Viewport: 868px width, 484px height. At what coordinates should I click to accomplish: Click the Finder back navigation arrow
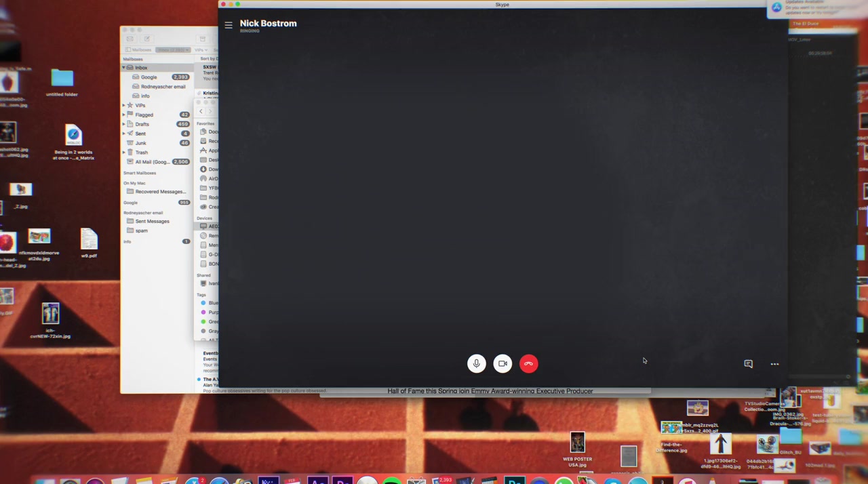(201, 111)
